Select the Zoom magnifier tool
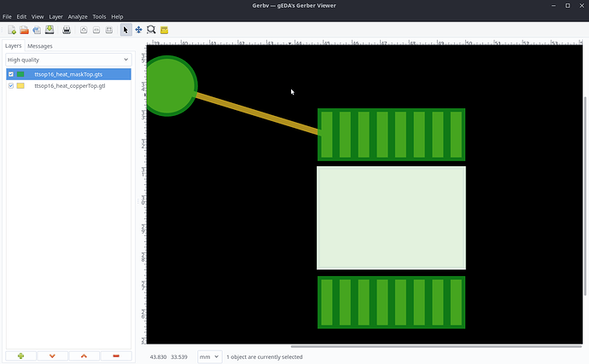 click(x=151, y=30)
